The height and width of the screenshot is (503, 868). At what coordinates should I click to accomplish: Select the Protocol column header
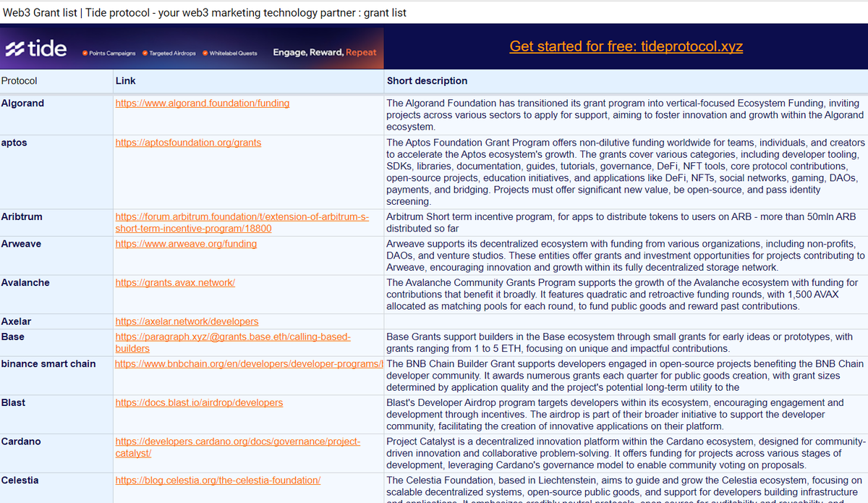click(56, 81)
